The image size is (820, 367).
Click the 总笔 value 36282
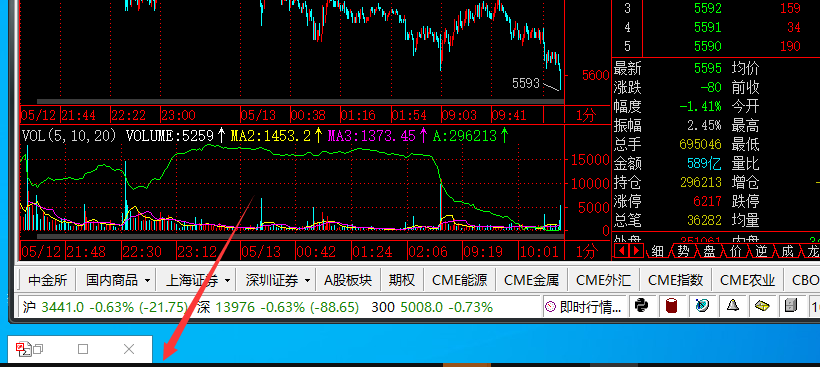pyautogui.click(x=704, y=220)
